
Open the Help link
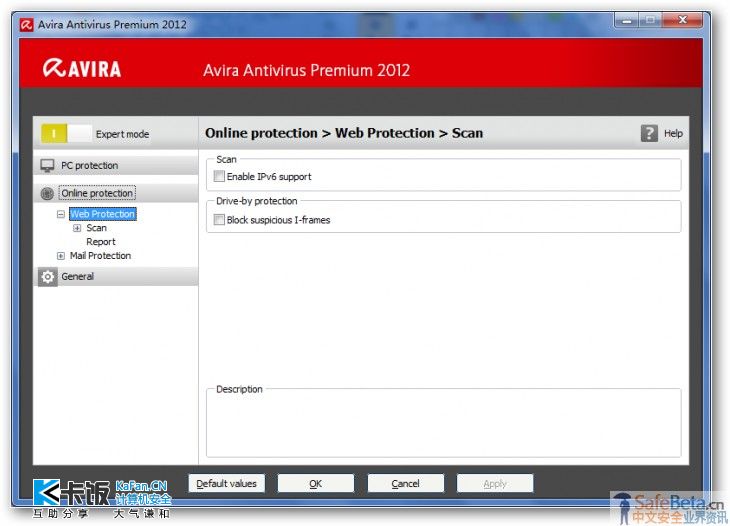tap(673, 133)
